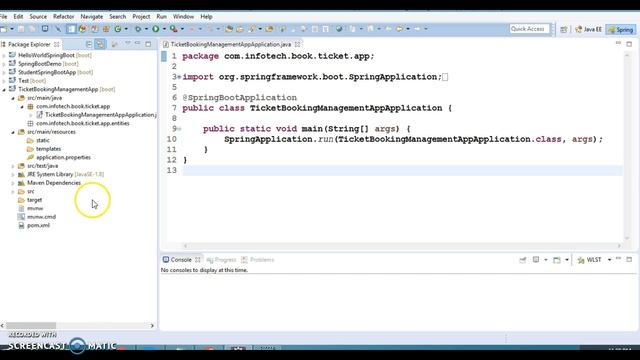Click the Pin Console icon in console toolbar
The image size is (640, 360).
click(523, 260)
